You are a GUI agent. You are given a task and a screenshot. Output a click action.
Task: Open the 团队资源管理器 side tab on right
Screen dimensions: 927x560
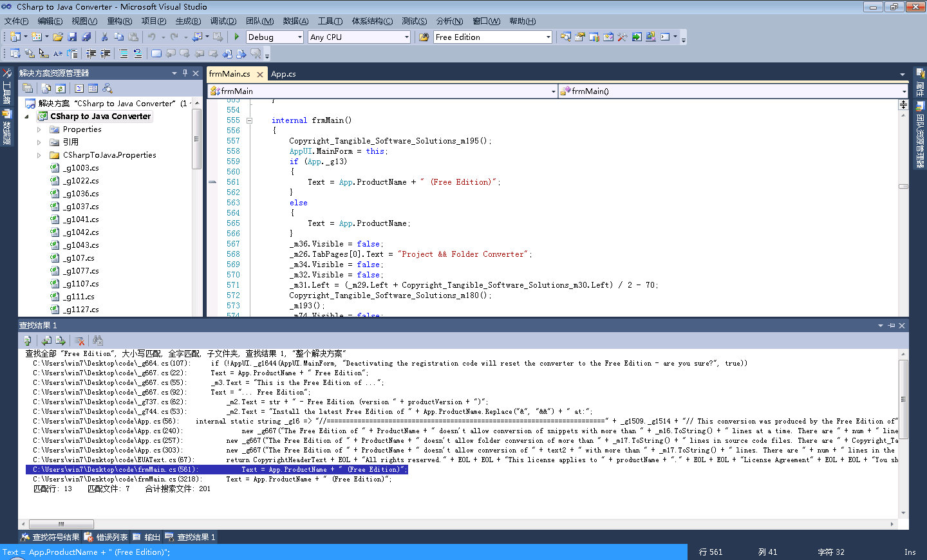[920, 135]
